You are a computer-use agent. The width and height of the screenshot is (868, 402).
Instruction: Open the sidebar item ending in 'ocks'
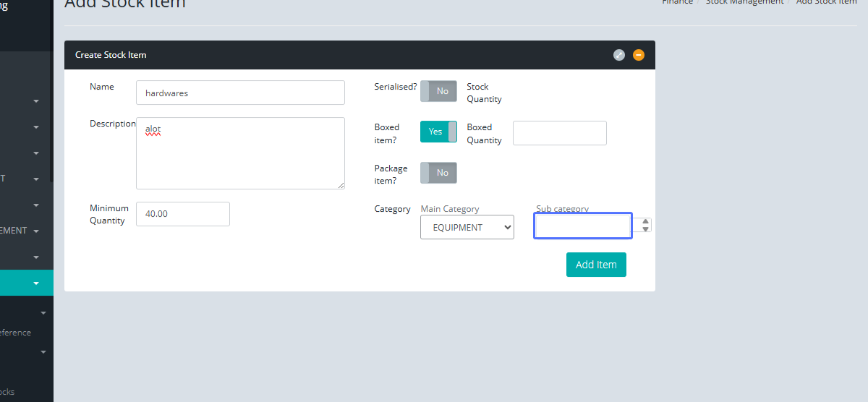tap(7, 392)
